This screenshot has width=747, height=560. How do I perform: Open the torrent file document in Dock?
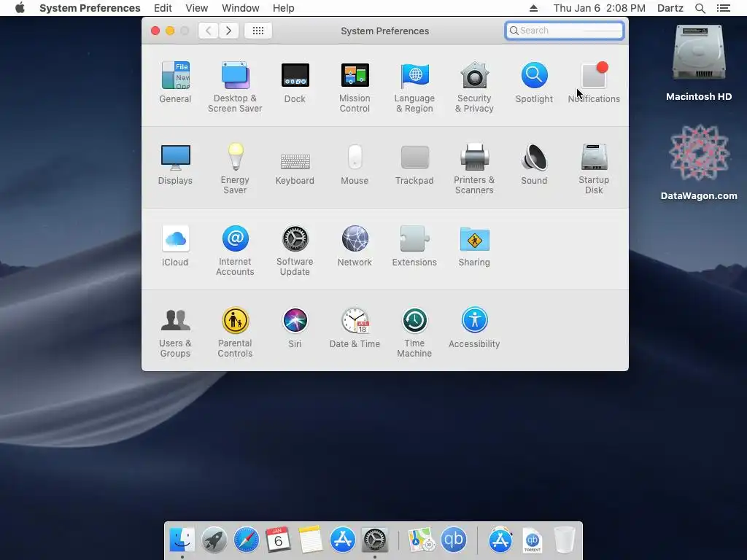(532, 540)
